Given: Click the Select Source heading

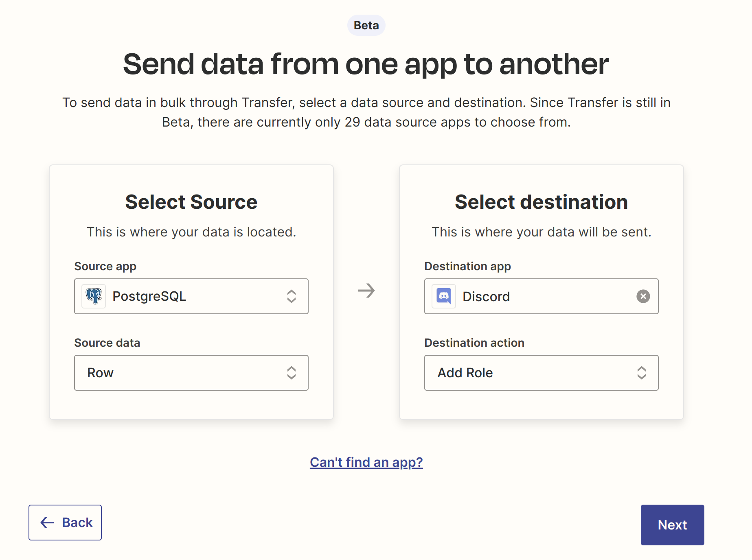Looking at the screenshot, I should [x=191, y=202].
